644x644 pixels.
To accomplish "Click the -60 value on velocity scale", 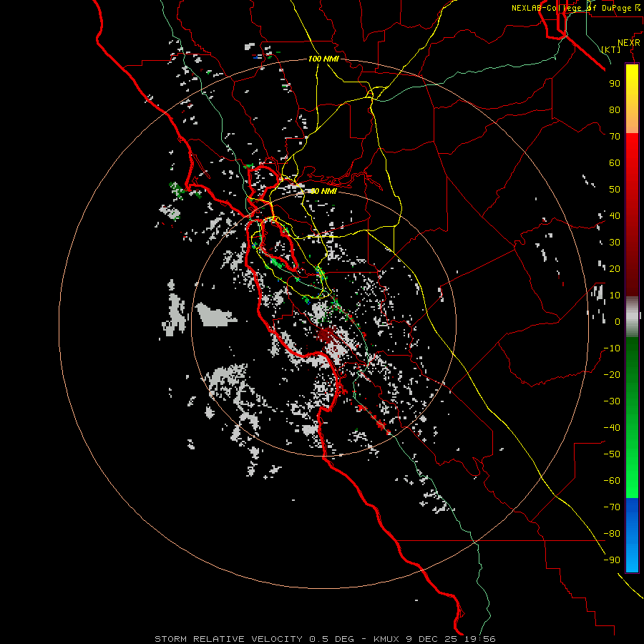I will (612, 481).
